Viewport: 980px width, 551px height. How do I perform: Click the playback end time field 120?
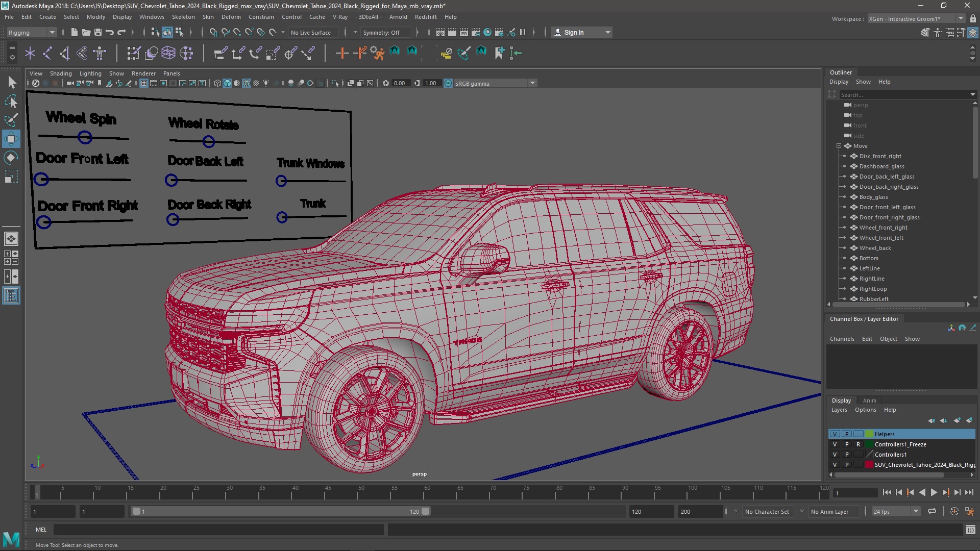point(651,511)
